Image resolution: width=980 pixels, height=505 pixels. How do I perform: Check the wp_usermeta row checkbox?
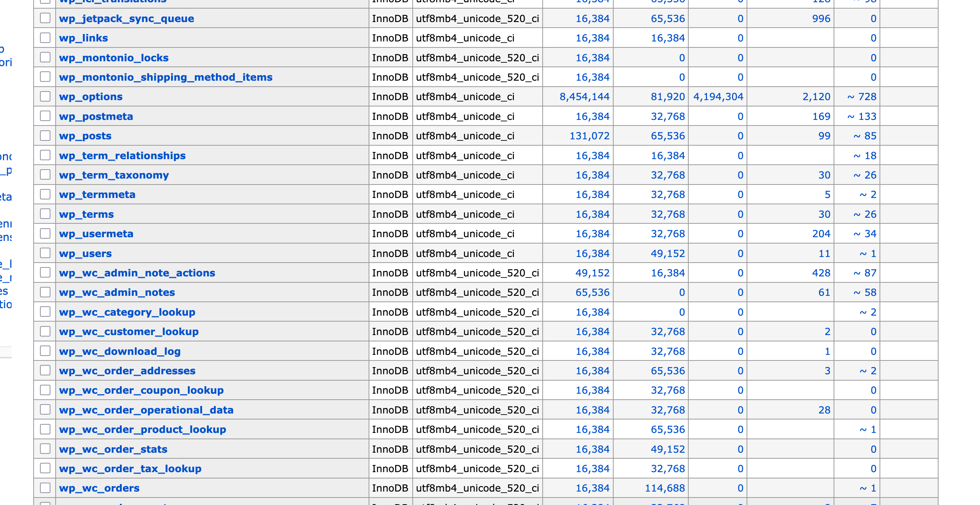[x=45, y=233]
